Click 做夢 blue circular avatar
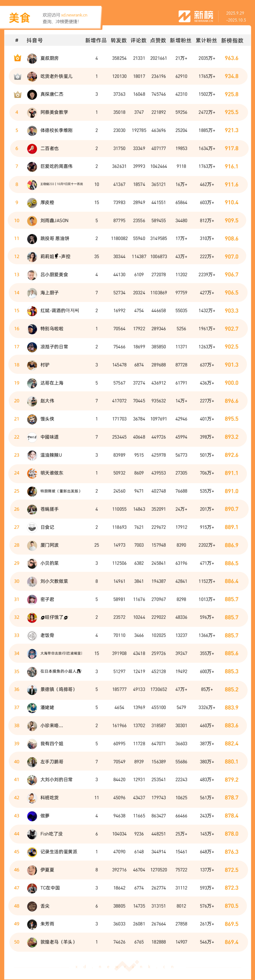The image size is (255, 980). click(32, 816)
